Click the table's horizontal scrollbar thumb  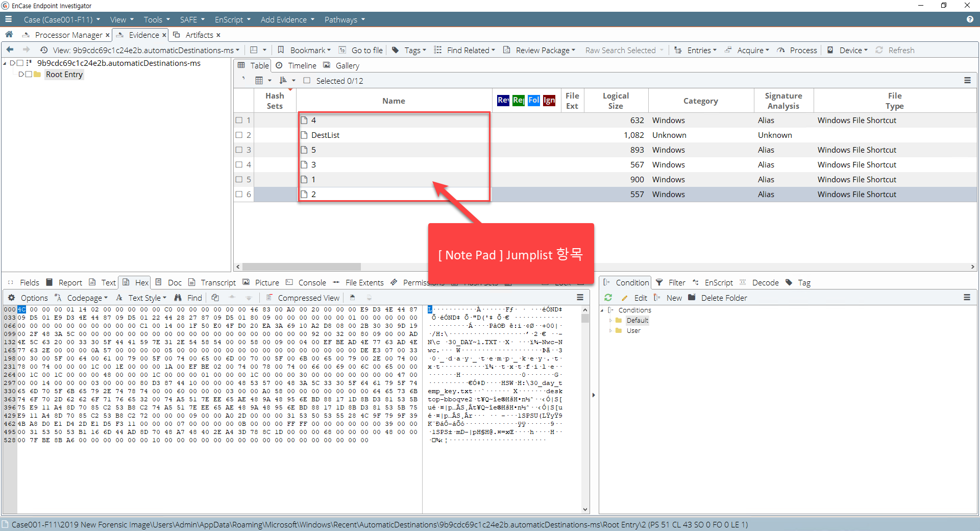[301, 267]
